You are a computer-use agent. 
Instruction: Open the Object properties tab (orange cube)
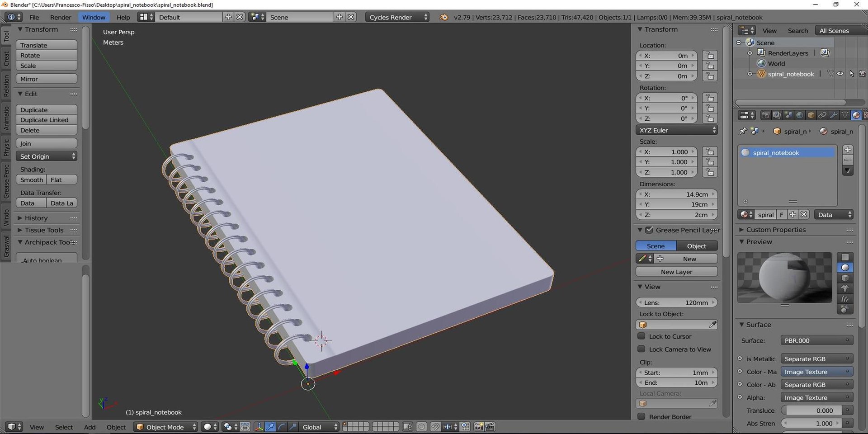(x=811, y=115)
